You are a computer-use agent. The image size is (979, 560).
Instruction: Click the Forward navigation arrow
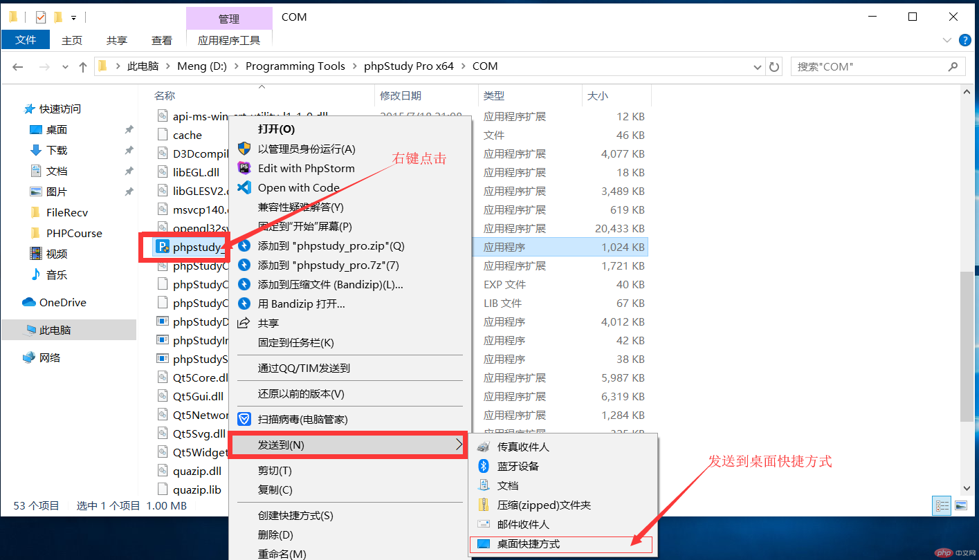click(x=44, y=66)
